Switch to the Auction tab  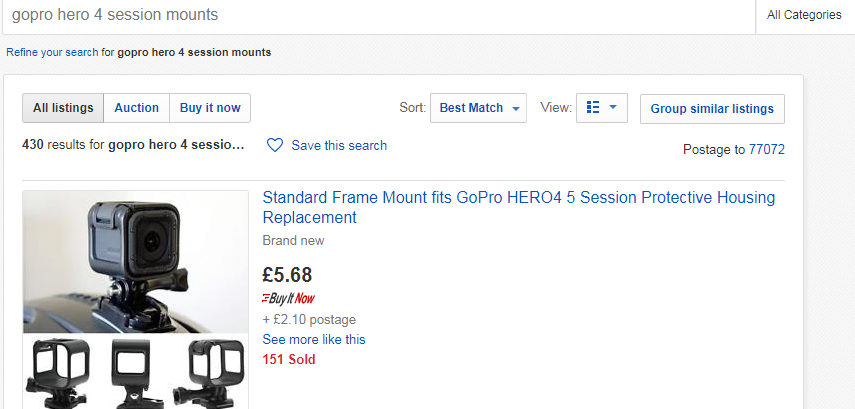[x=137, y=108]
